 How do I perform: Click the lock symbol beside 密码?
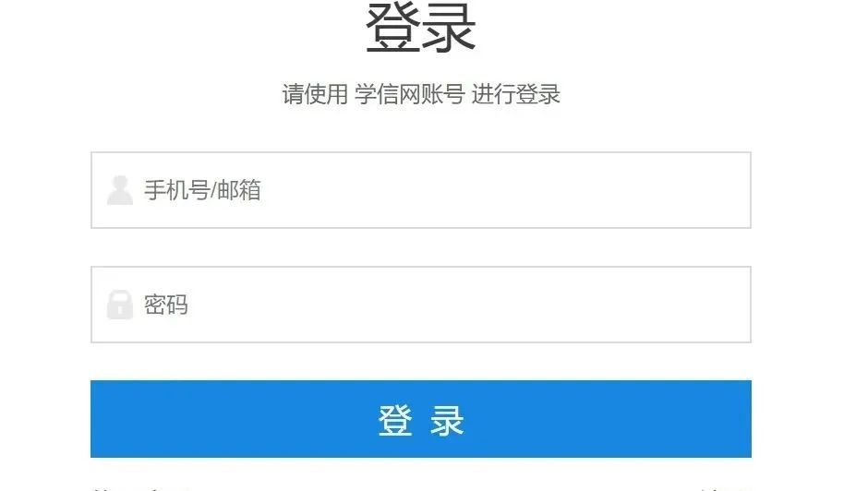[x=119, y=305]
